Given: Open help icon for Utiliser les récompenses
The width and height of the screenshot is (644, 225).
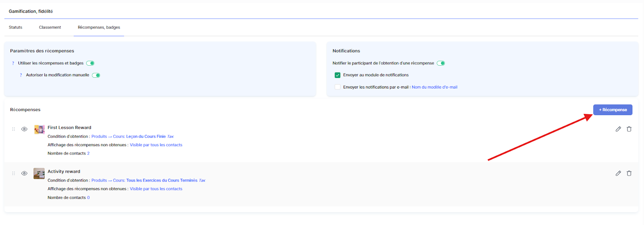Looking at the screenshot, I should click(x=13, y=63).
